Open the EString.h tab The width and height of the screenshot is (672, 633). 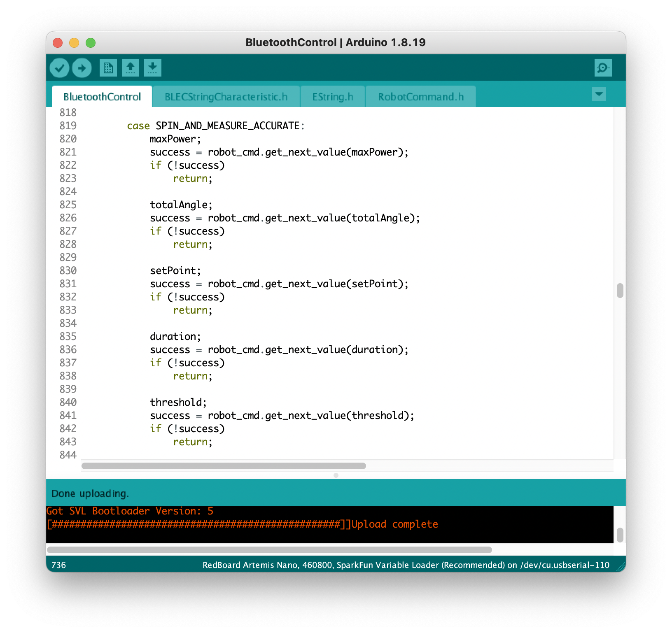coord(333,97)
